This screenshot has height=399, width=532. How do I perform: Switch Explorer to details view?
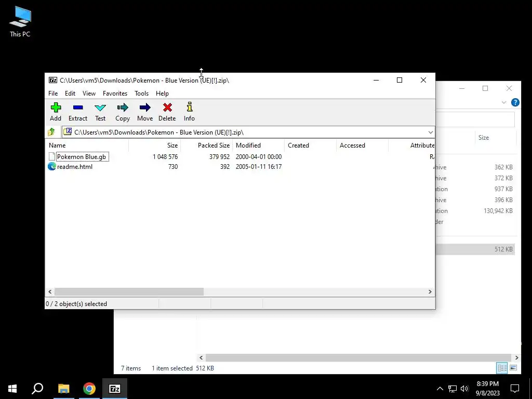pos(502,368)
